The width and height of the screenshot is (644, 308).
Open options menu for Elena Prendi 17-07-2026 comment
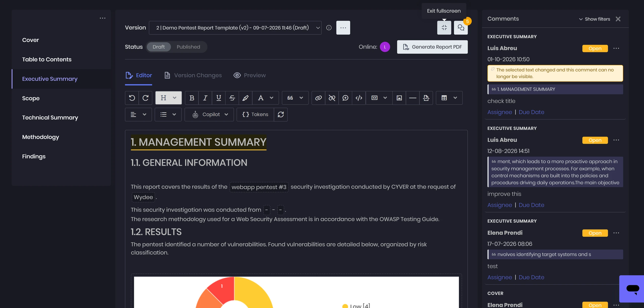coord(616,233)
